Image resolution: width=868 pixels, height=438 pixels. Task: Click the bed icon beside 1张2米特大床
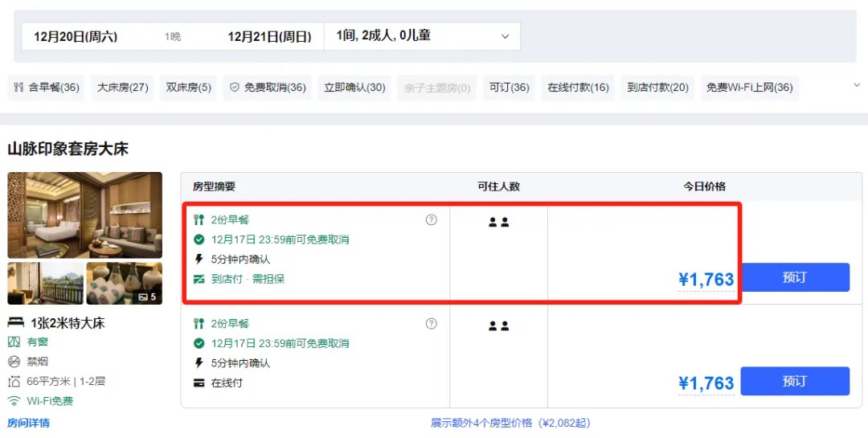(15, 323)
